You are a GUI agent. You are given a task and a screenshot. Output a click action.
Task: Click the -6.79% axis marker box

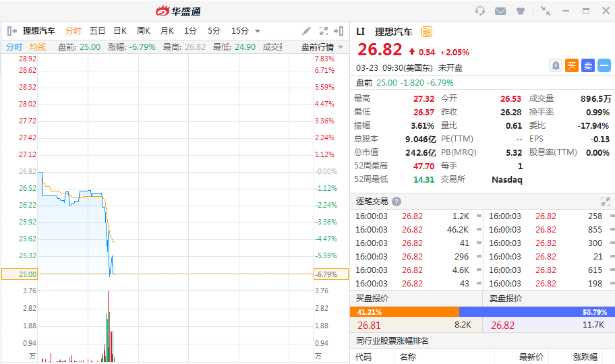click(x=331, y=274)
